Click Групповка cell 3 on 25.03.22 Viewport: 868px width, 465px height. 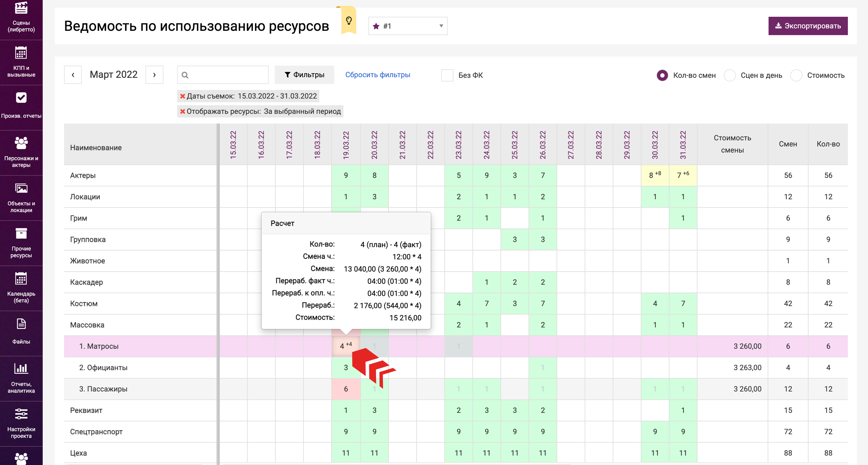(515, 240)
